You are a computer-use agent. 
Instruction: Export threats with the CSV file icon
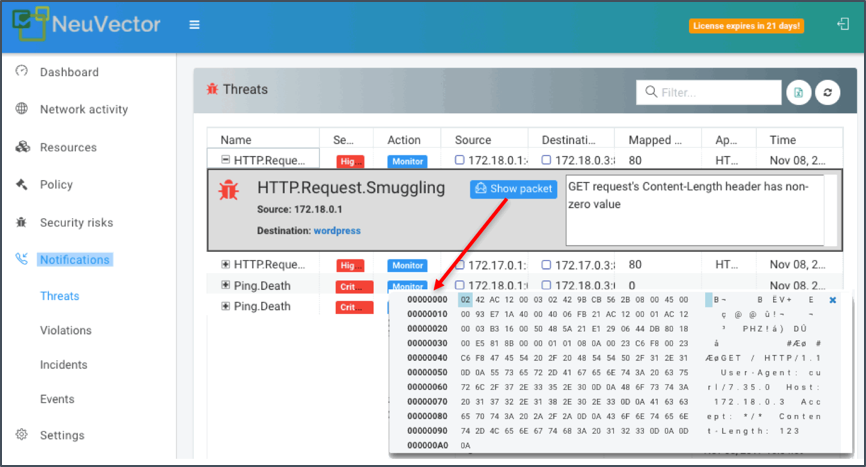[x=798, y=92]
